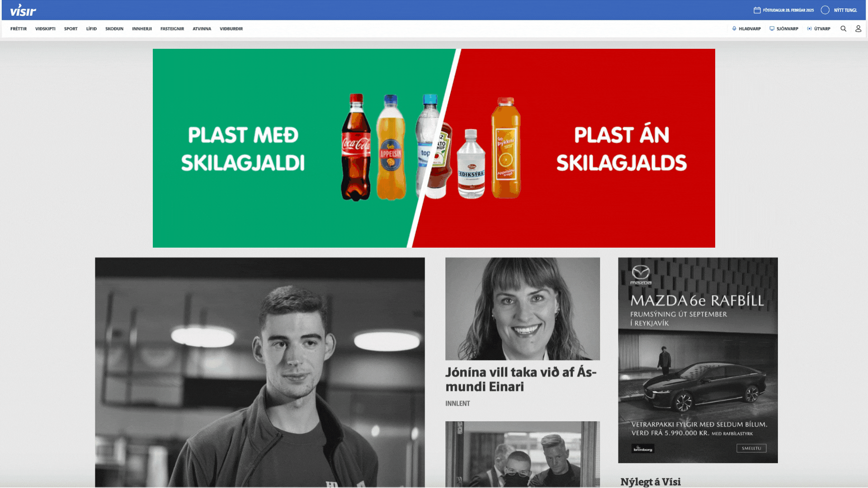Open the Skoðun navigation item
The width and height of the screenshot is (868, 488).
(x=114, y=28)
